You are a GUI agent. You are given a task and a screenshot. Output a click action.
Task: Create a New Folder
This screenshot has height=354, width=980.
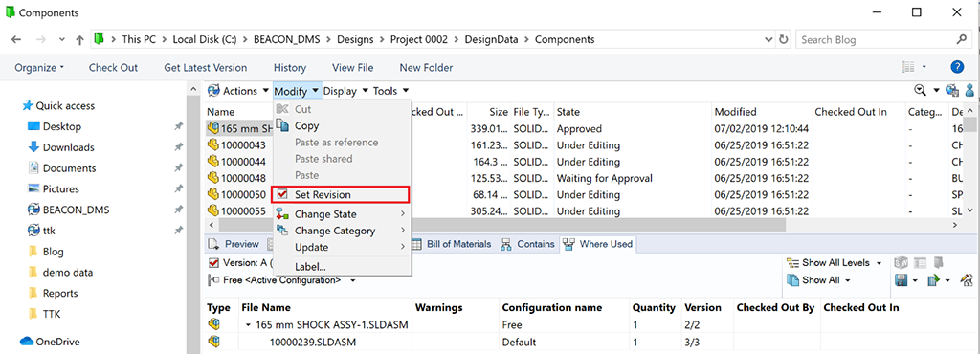click(x=426, y=67)
